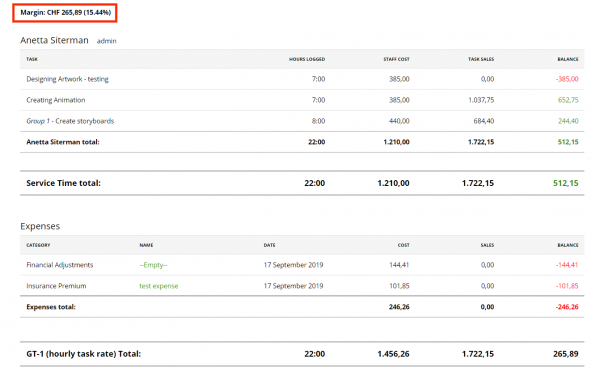Click 8:00 hours logged value
The image size is (600, 375).
[318, 121]
